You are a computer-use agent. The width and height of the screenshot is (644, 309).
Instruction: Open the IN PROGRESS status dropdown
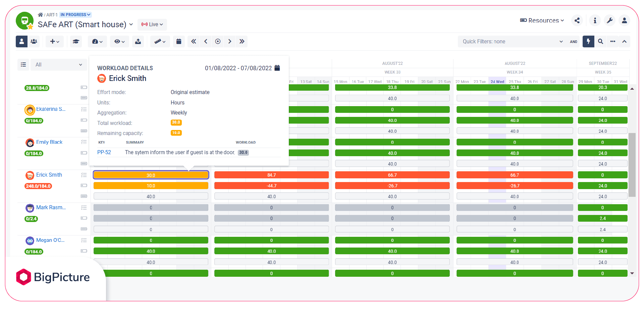point(75,15)
